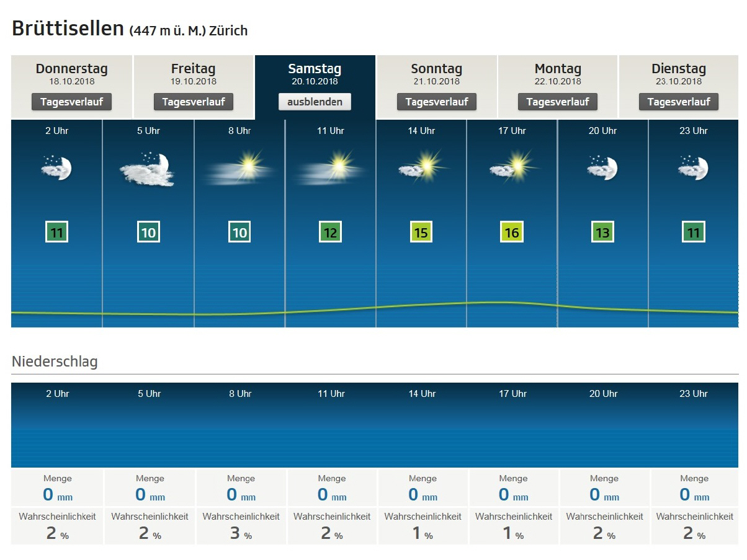Click the 11 Uhr hazy sun icon
The image size is (747, 560).
[330, 166]
